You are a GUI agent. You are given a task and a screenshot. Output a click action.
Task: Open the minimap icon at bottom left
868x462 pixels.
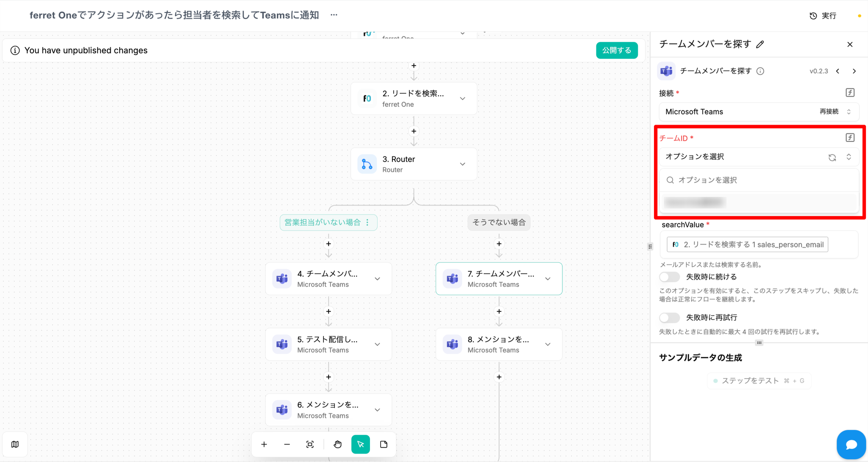(15, 444)
